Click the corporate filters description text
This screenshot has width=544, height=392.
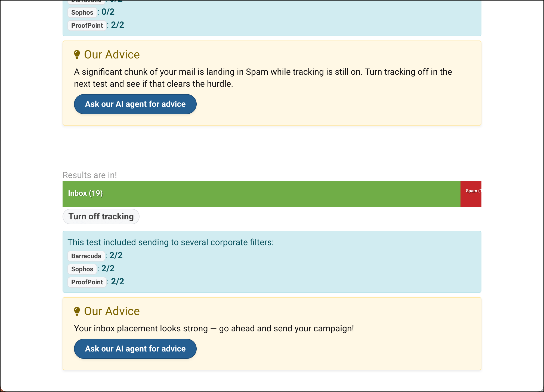pyautogui.click(x=171, y=242)
